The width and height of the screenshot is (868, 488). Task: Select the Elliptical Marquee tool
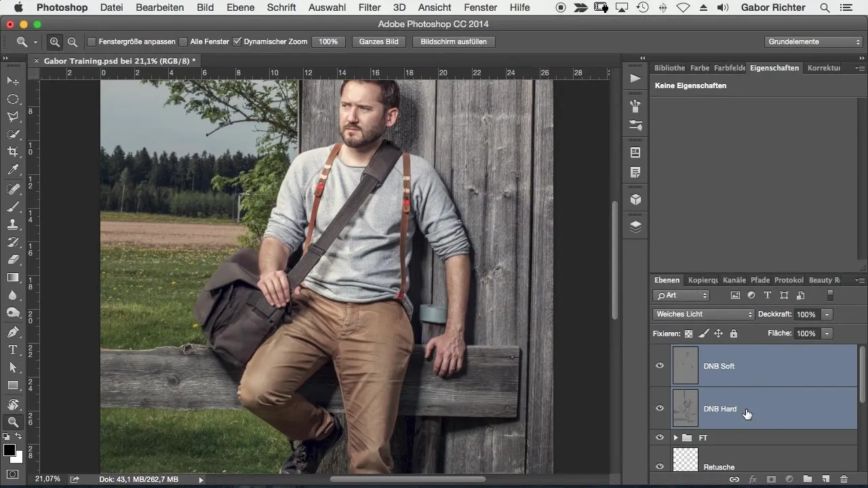tap(13, 99)
